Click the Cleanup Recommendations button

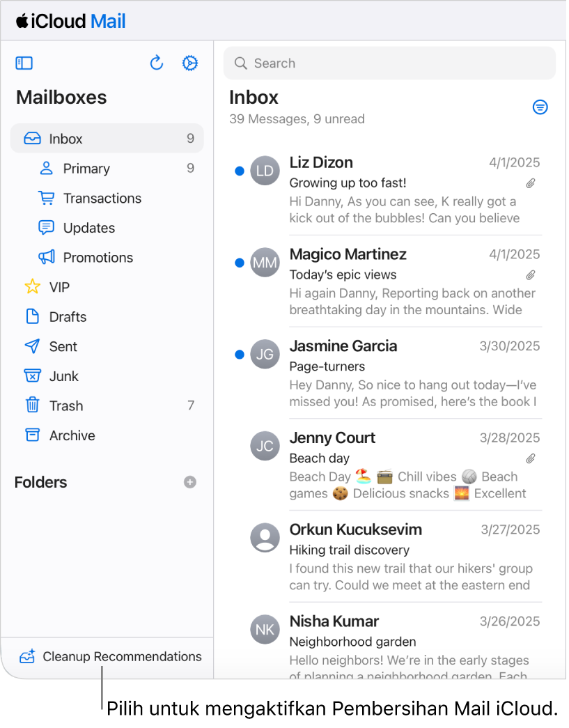point(111,656)
